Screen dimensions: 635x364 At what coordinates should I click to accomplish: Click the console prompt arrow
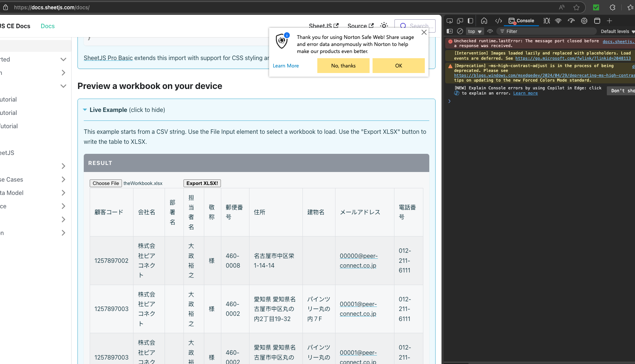click(449, 101)
